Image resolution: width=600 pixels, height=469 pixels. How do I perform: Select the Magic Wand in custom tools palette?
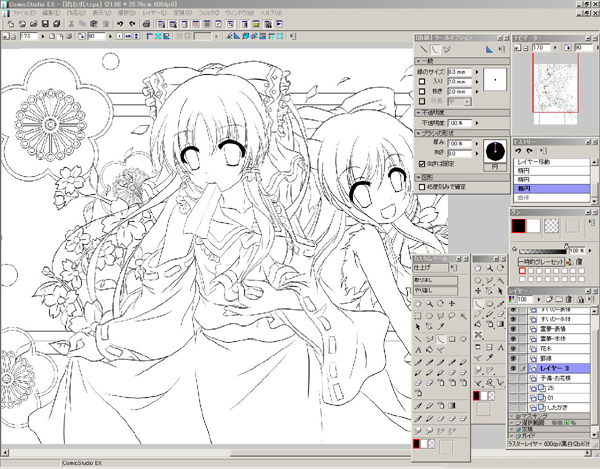(463, 316)
